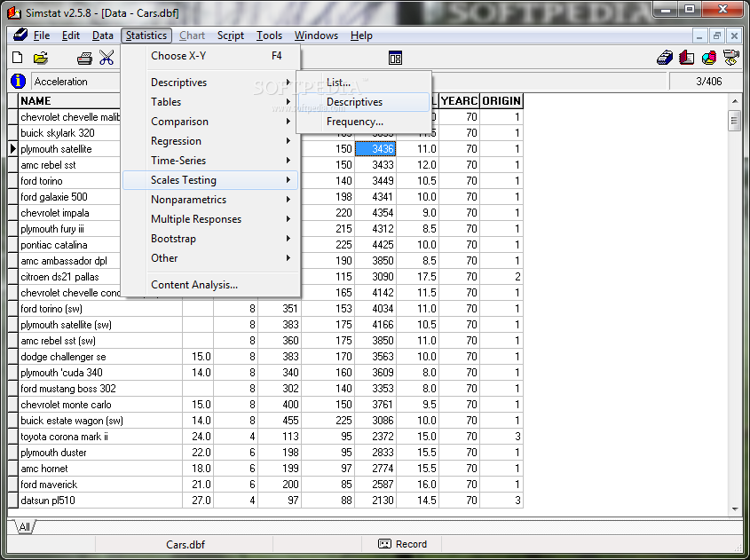This screenshot has width=750, height=560.
Task: Open the Tools menu
Action: (269, 35)
